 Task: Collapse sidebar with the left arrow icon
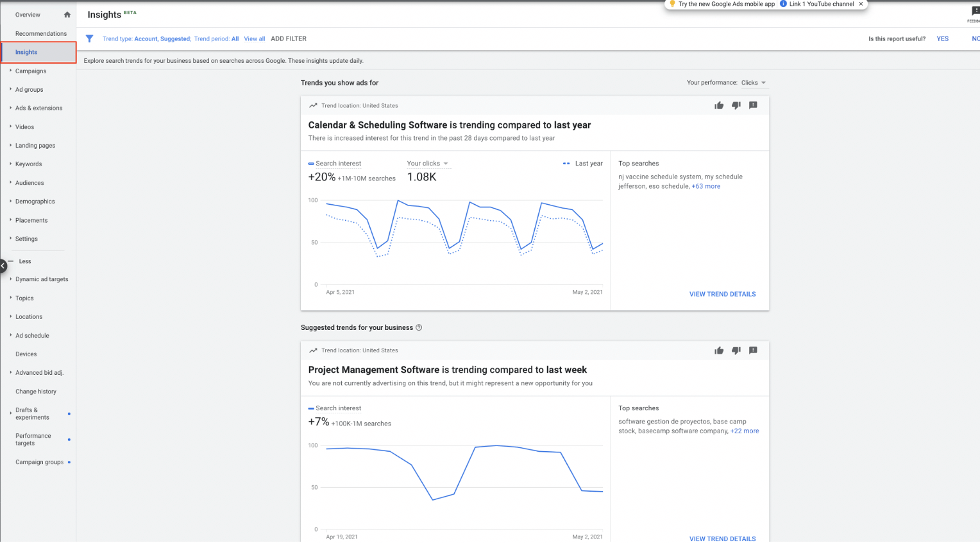[3, 265]
